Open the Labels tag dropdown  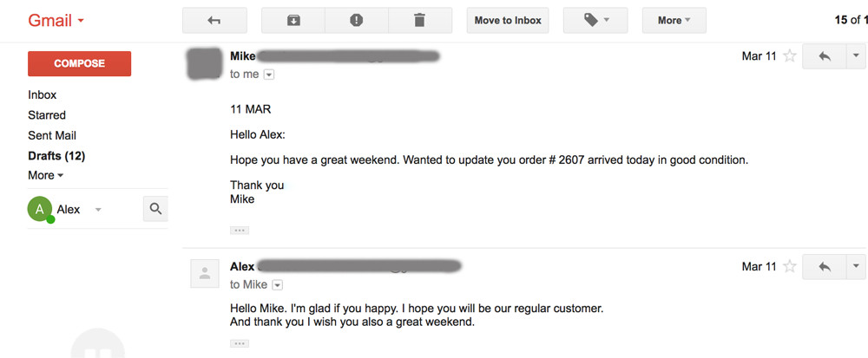(595, 21)
